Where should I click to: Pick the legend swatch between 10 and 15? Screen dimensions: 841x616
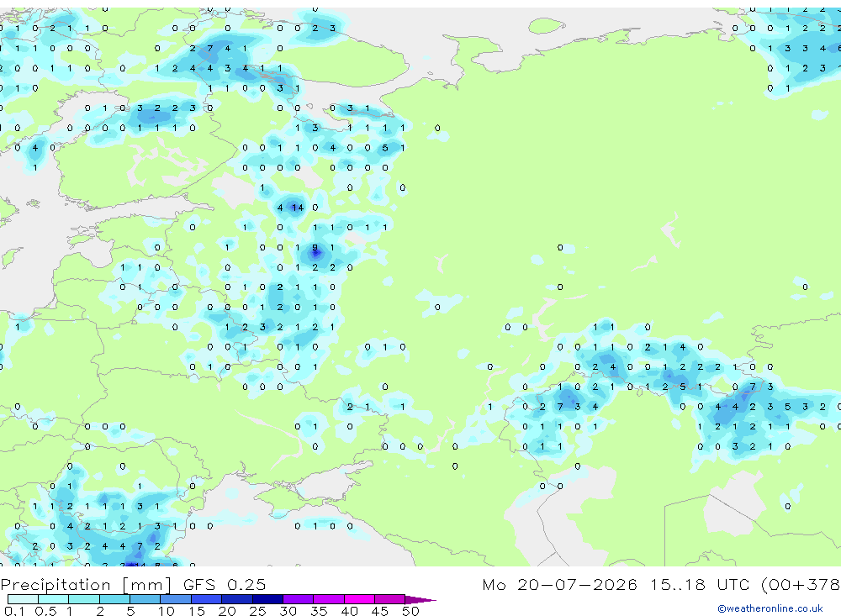[176, 599]
